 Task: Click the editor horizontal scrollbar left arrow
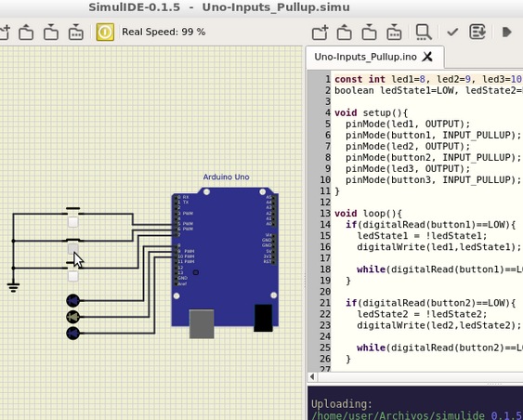pyautogui.click(x=312, y=377)
